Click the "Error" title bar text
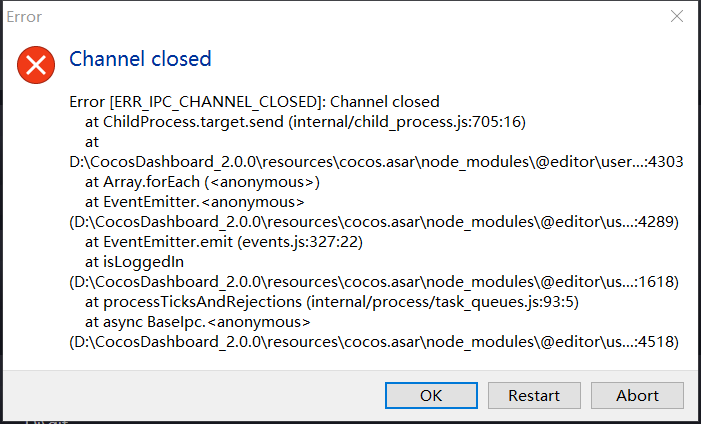The width and height of the screenshot is (701, 424). (25, 17)
